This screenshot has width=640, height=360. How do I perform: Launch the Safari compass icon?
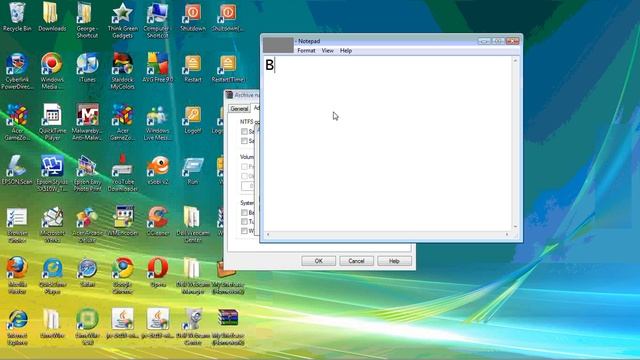(87, 272)
